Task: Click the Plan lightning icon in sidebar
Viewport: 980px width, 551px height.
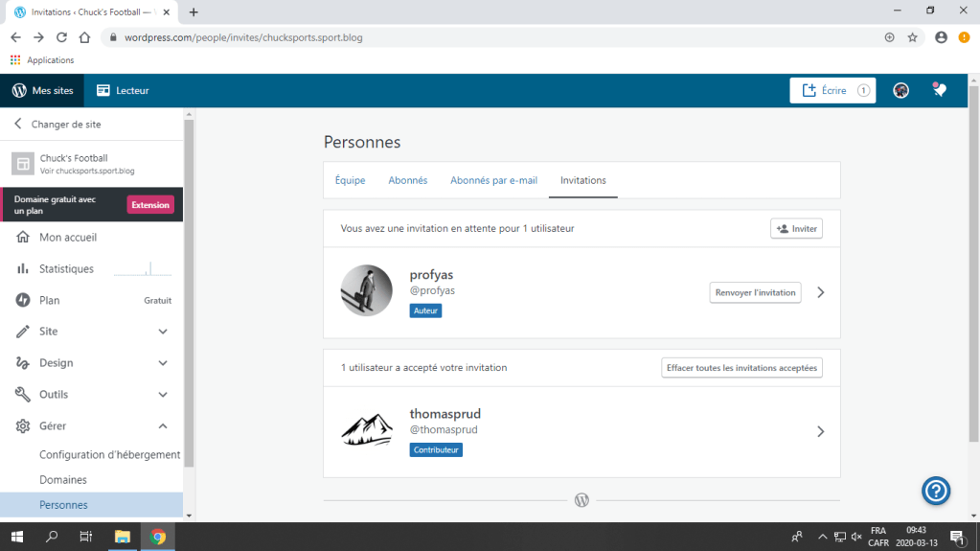Action: [23, 300]
